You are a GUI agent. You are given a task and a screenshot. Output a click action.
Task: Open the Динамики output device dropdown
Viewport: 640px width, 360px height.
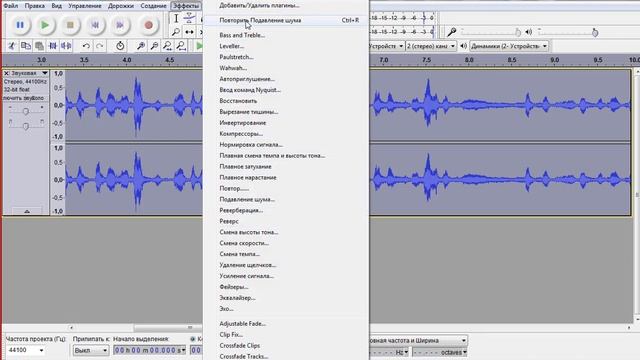pos(509,46)
